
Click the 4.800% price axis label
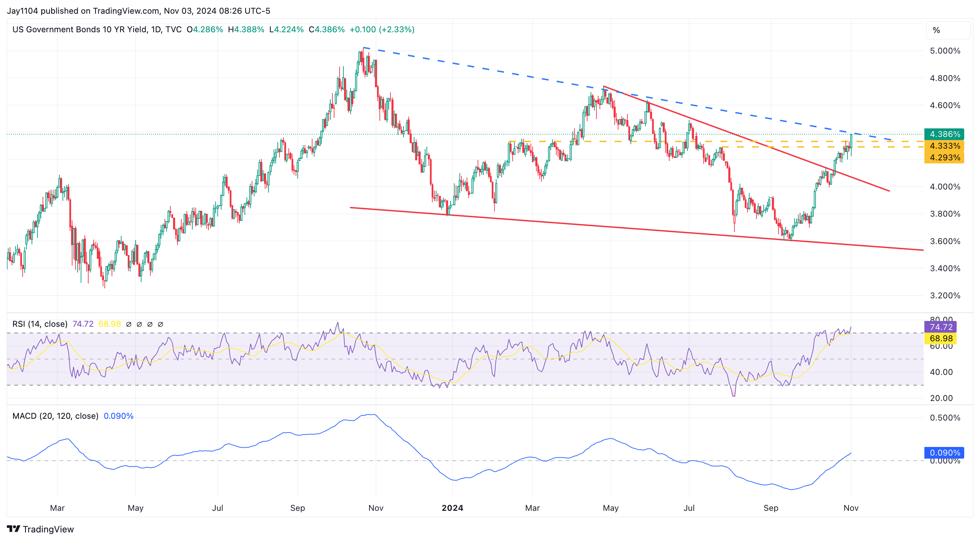(x=945, y=78)
